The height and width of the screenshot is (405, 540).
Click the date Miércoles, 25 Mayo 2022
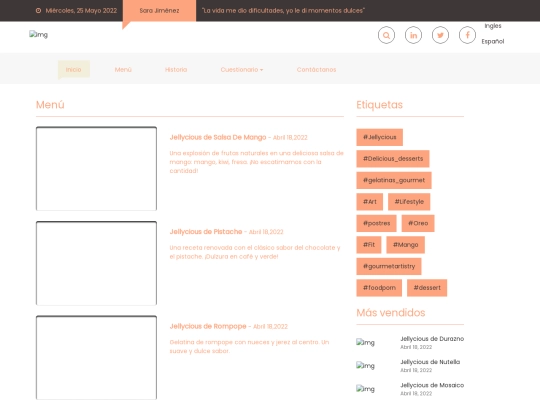81,11
